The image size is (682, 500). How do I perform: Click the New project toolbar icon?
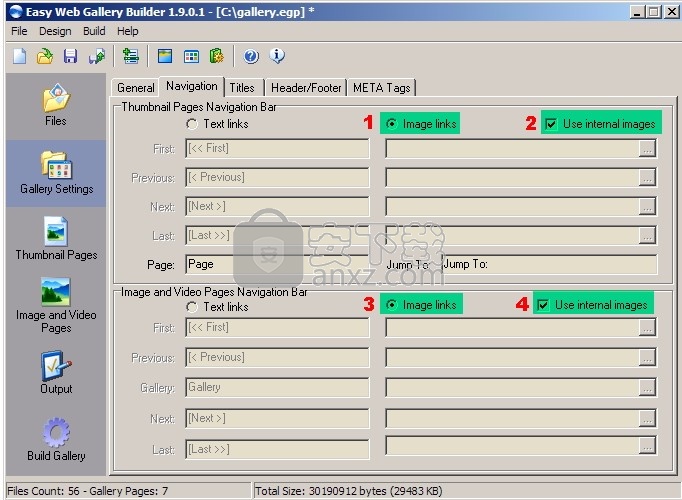(x=20, y=56)
